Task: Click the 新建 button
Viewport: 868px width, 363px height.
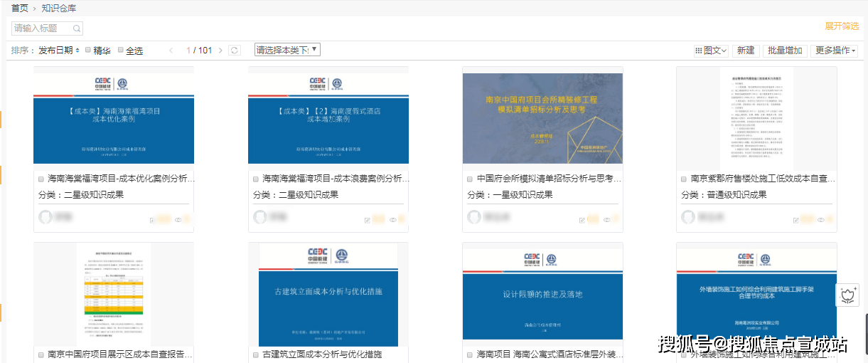Action: (x=746, y=51)
